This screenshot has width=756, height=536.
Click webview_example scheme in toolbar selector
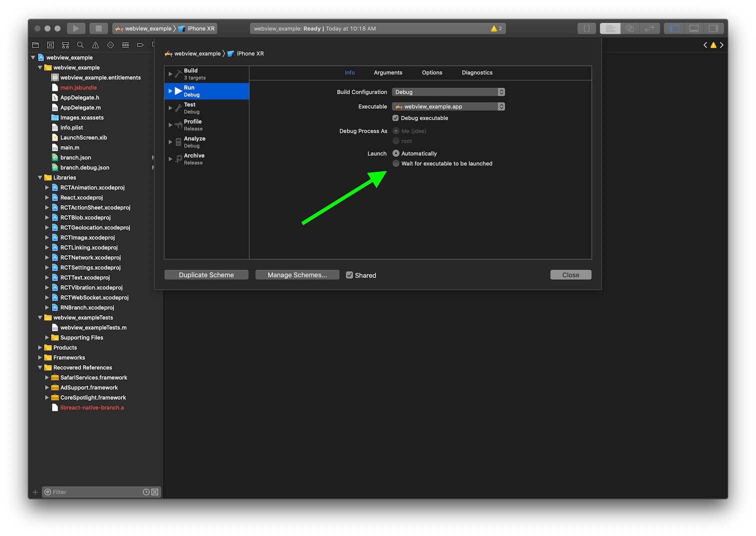pyautogui.click(x=143, y=28)
